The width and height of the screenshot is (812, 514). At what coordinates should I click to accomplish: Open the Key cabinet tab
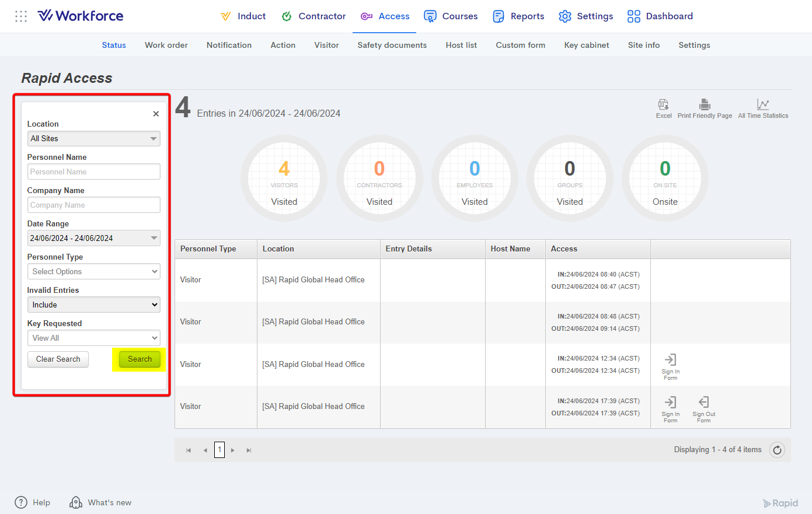point(587,45)
